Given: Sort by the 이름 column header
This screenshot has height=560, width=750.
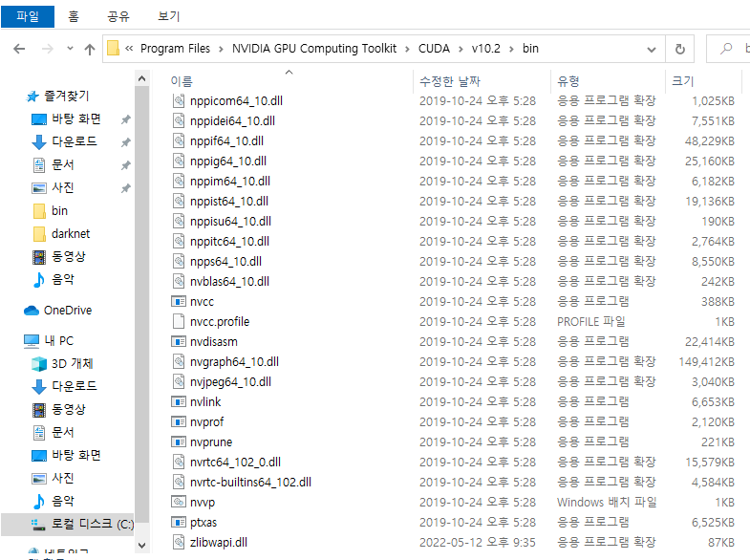Looking at the screenshot, I should pyautogui.click(x=182, y=81).
